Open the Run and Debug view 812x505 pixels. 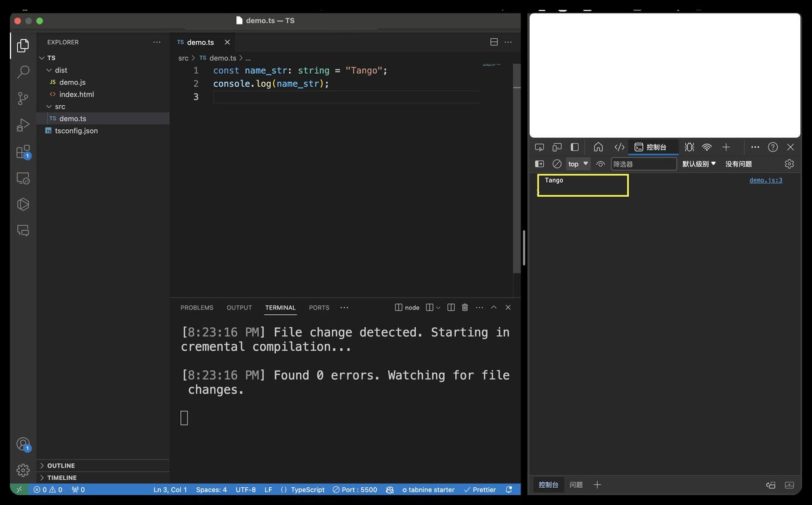[x=23, y=125]
